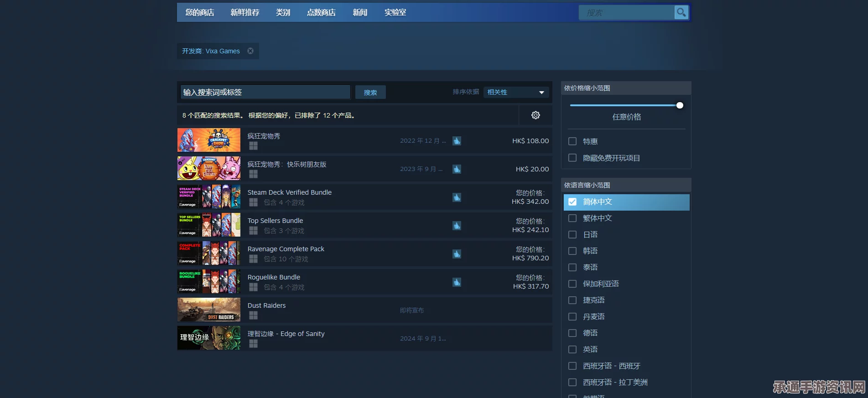
Task: Click Windows icon under 疯狂宠物秀: 快乐树朋友版
Action: click(x=254, y=174)
